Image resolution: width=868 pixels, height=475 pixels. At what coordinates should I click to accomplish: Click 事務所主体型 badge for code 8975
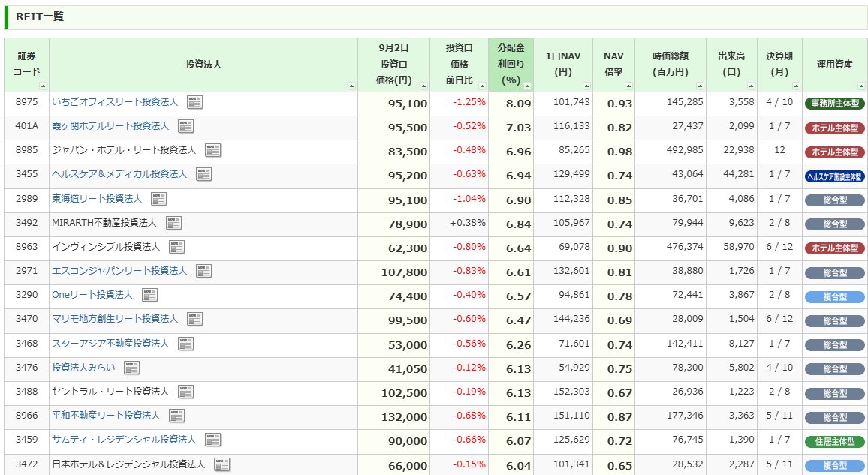[x=835, y=104]
